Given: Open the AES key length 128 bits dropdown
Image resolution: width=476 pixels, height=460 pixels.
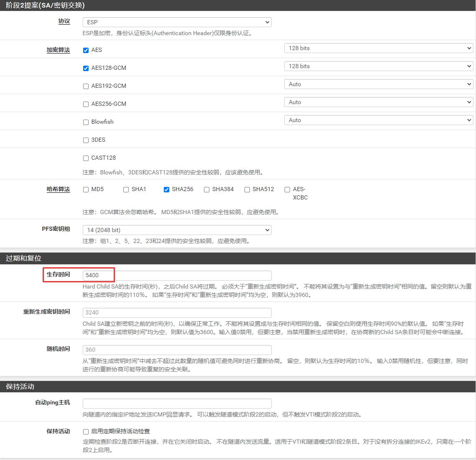Looking at the screenshot, I should (x=379, y=49).
